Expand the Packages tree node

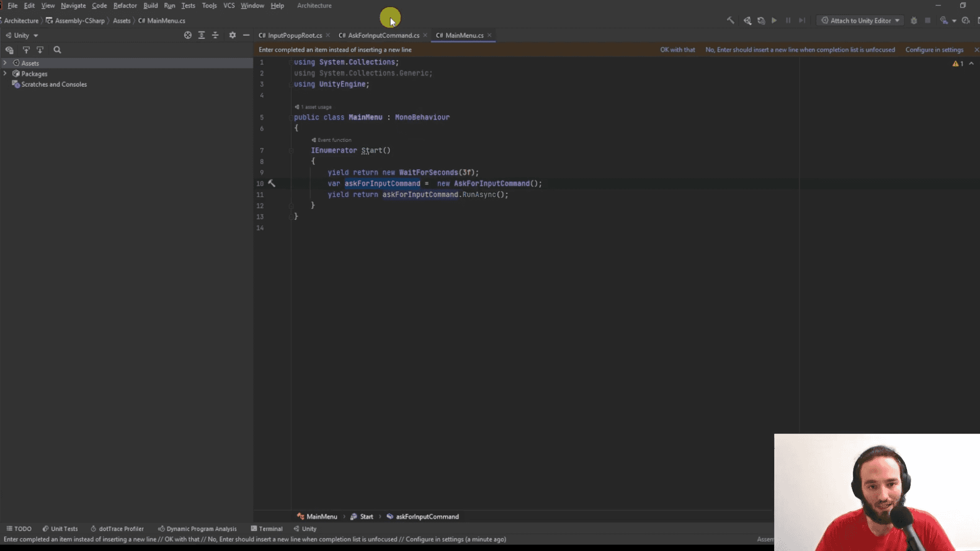click(5, 73)
